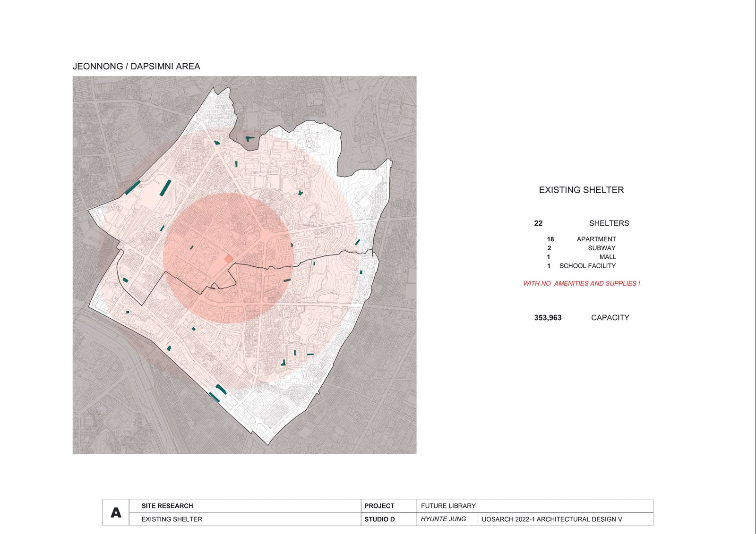
Task: Click the '22' shelters count
Action: [538, 223]
